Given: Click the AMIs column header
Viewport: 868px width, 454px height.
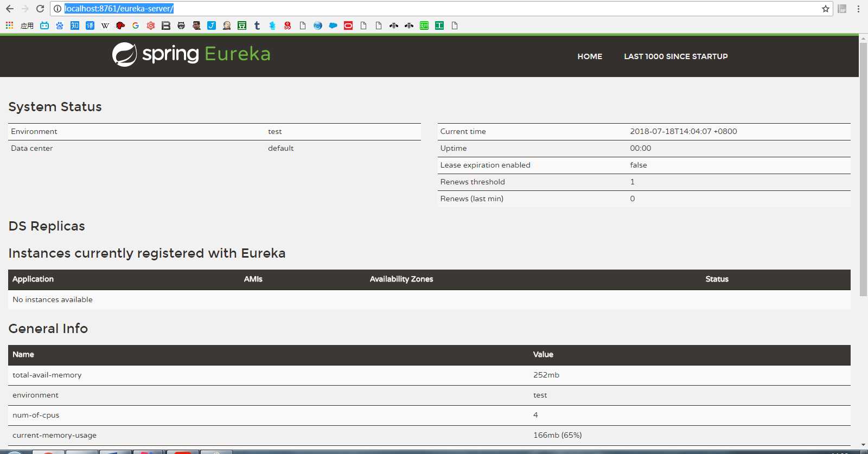Looking at the screenshot, I should click(x=253, y=279).
